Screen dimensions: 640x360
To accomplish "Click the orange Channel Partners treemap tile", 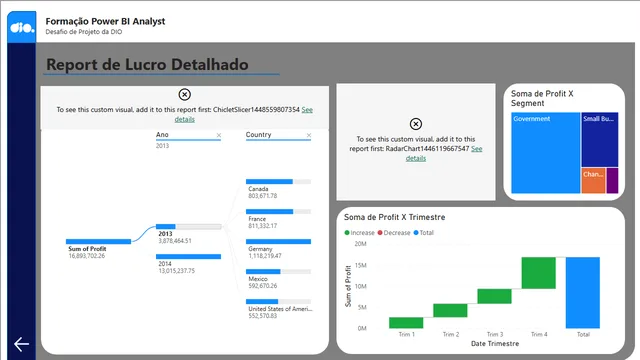I will click(x=593, y=180).
